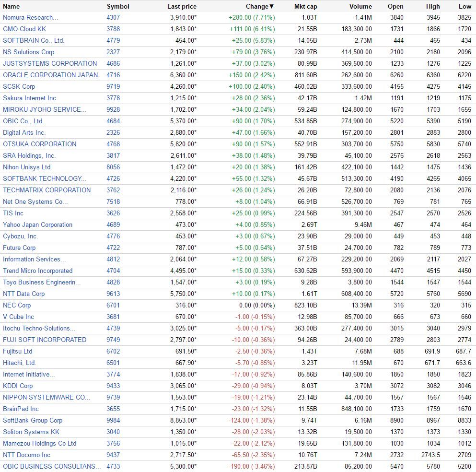Viewport: 476px width, 472px height.
Task: Open Sakura Internet Inc link
Action: click(x=29, y=98)
